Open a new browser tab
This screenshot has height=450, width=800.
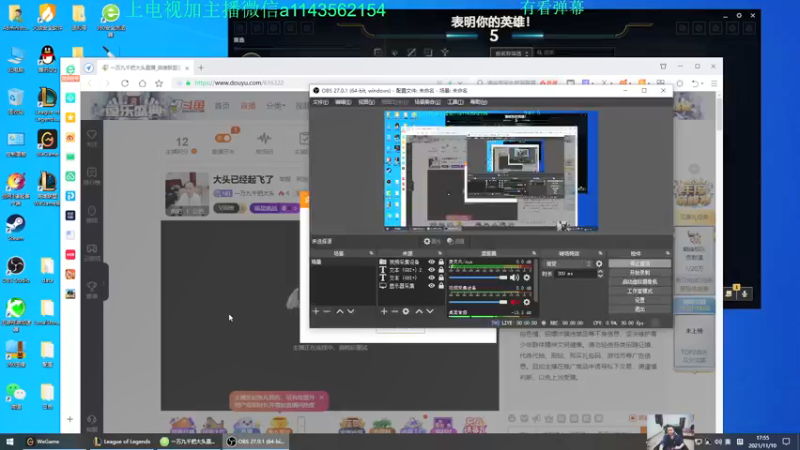pos(201,68)
